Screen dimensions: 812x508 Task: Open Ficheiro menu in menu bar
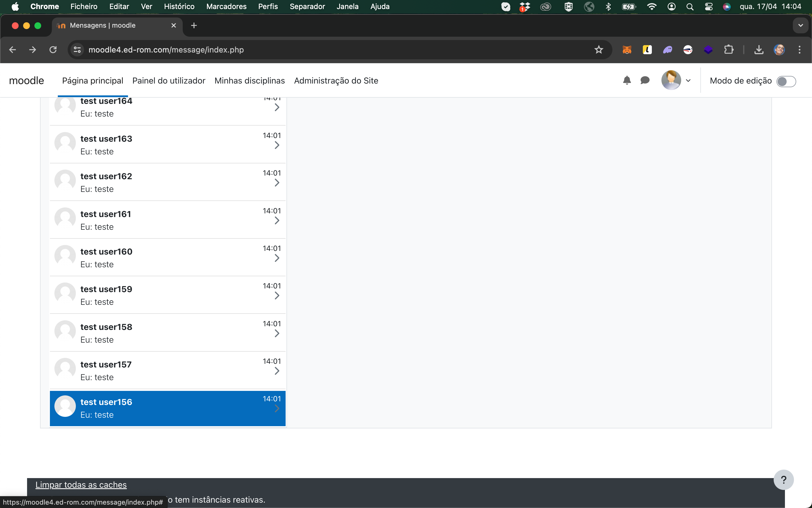tap(84, 6)
